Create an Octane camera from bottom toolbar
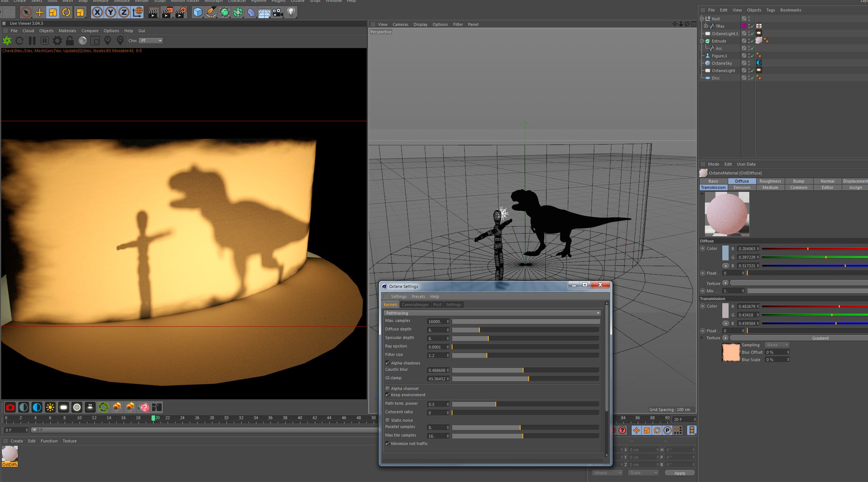 pos(10,407)
